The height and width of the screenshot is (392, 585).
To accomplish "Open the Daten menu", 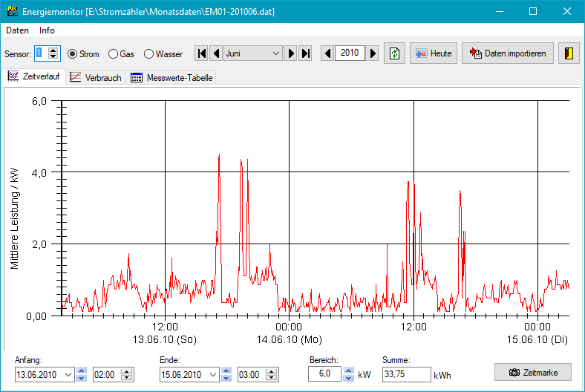I will (17, 30).
